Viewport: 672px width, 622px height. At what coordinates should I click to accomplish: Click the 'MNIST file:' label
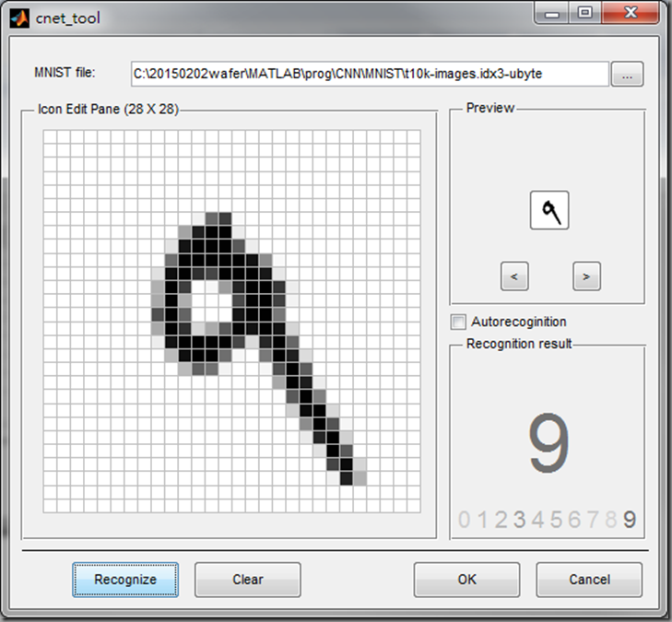[65, 73]
